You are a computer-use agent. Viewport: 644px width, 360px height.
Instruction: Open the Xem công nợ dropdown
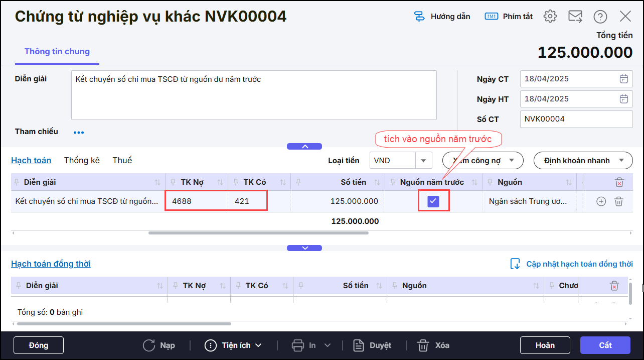coord(512,161)
